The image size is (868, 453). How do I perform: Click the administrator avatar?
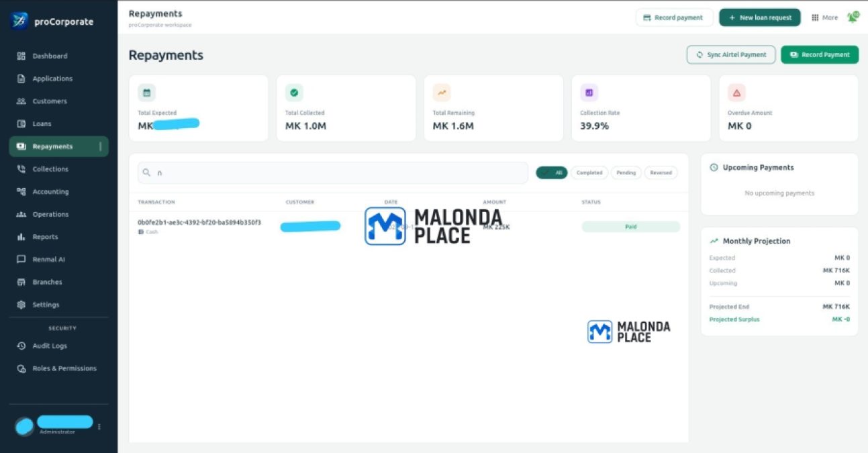(x=24, y=426)
